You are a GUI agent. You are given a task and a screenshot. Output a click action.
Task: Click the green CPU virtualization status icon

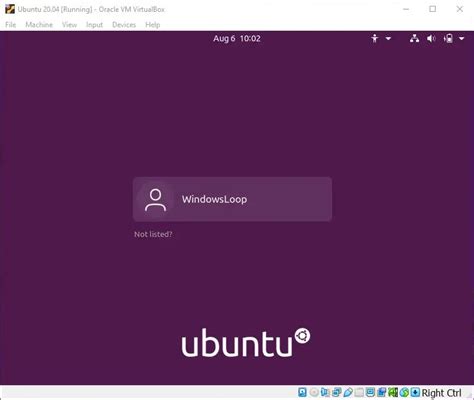click(393, 392)
